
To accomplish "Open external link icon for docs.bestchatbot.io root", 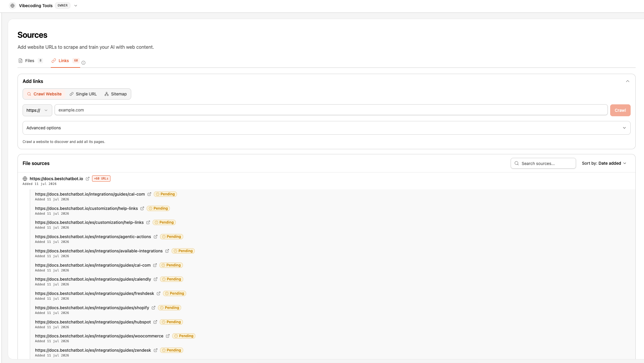I will pyautogui.click(x=88, y=179).
